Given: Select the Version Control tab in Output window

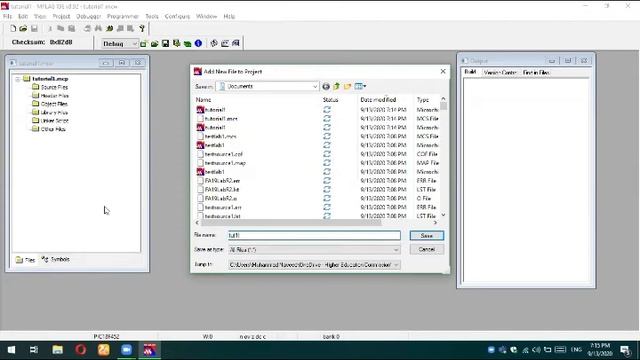Looking at the screenshot, I should [500, 72].
